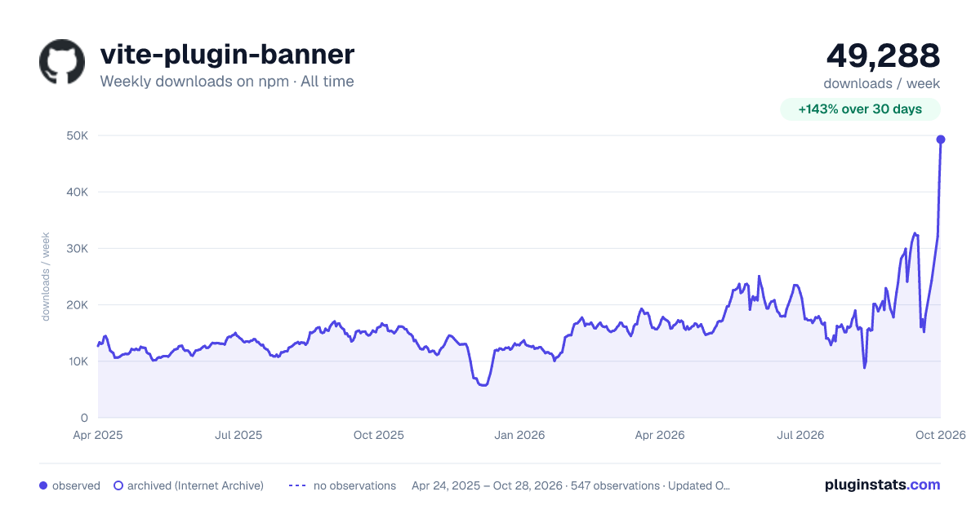Image resolution: width=980 pixels, height=514 pixels.
Task: Click the 49,288 downloads figure
Action: click(x=884, y=55)
